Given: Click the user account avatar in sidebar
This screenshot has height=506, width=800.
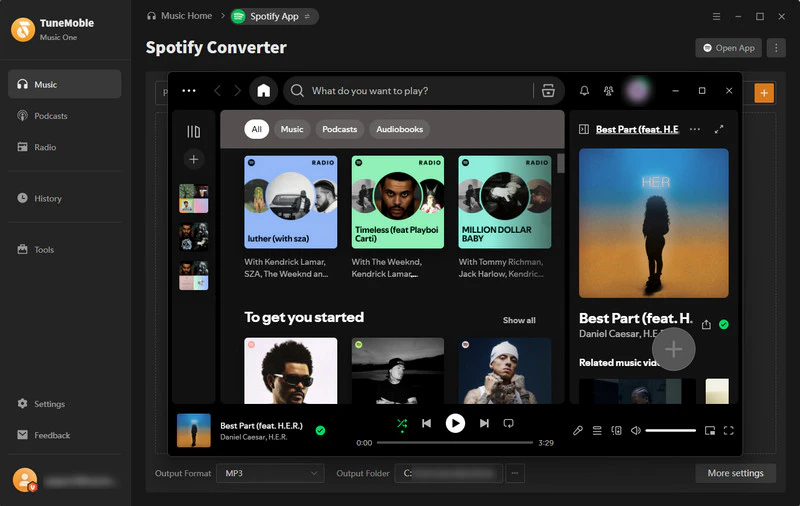Looking at the screenshot, I should (24, 480).
